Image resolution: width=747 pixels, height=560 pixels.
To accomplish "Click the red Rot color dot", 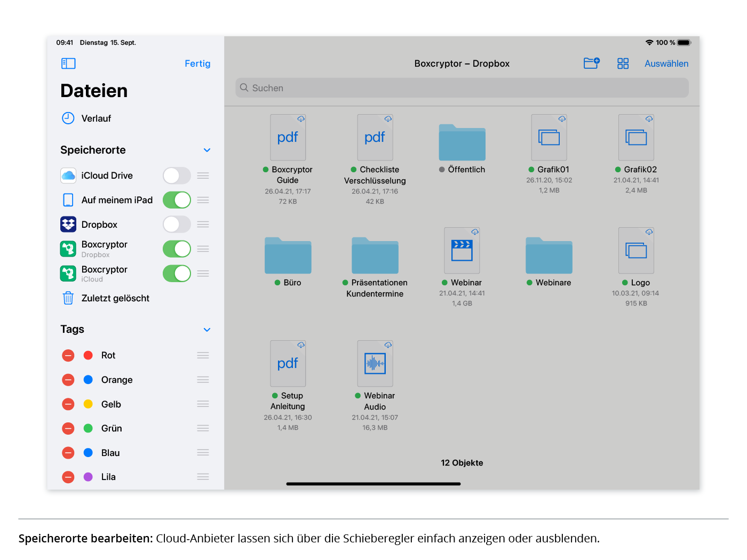I will point(89,355).
